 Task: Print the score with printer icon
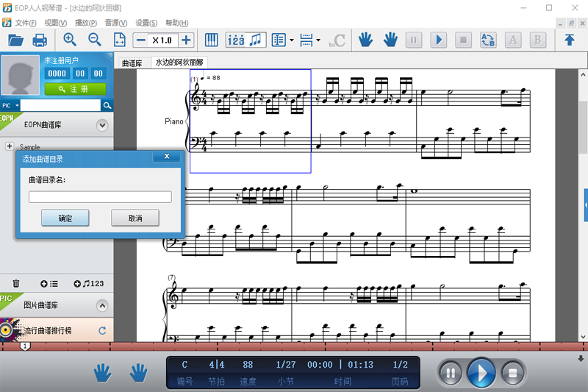coord(40,40)
